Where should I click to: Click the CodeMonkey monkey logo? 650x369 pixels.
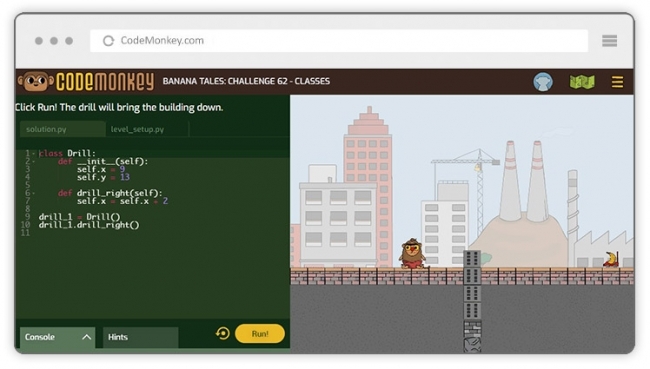coord(36,81)
